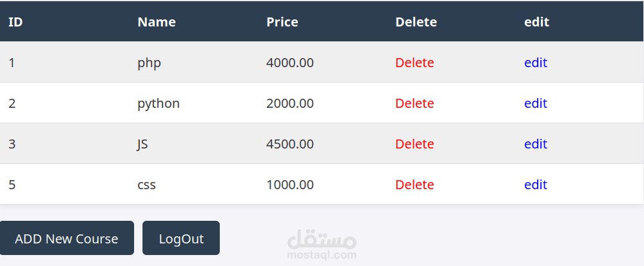Viewport: 644px width, 266px height.
Task: Delete the php course
Action: (415, 63)
